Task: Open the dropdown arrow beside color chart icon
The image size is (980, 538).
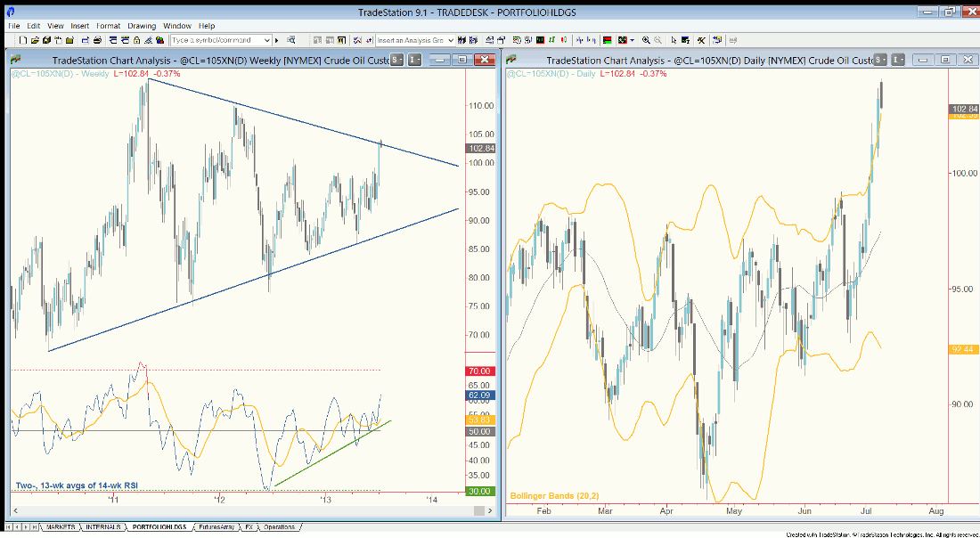Action: (x=632, y=40)
